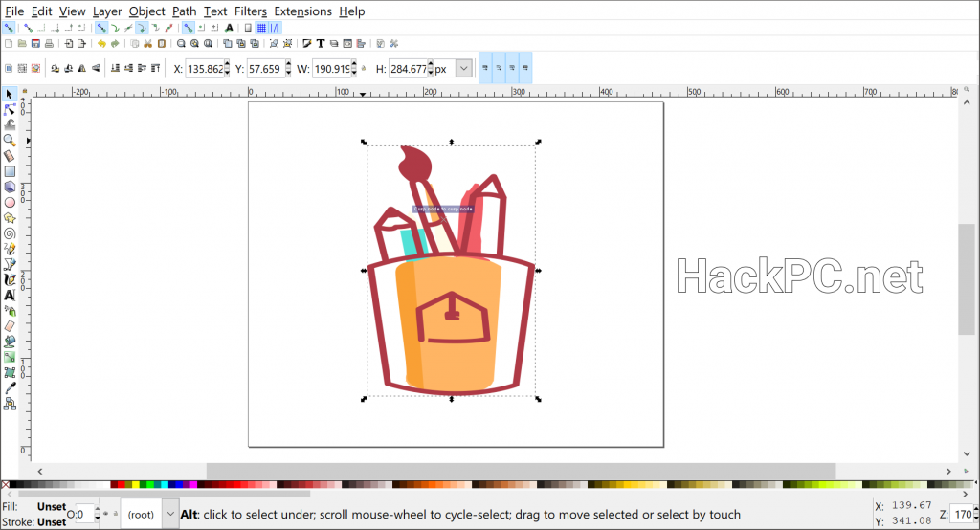Rotate selection 90° counter-clockwise
980x530 pixels.
[55, 68]
